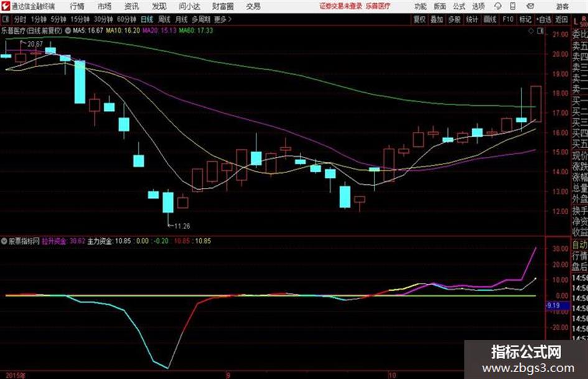Open the 公式 menu
Image resolution: width=588 pixels, height=379 pixels.
coord(459,6)
